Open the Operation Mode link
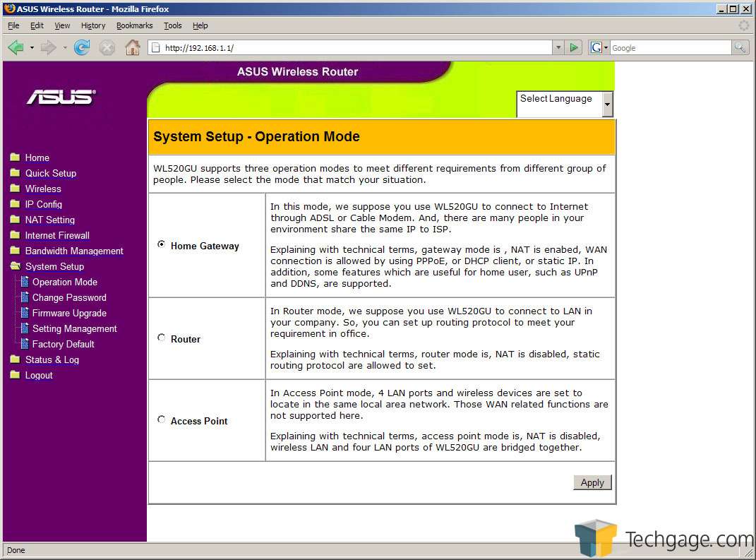 (x=65, y=282)
